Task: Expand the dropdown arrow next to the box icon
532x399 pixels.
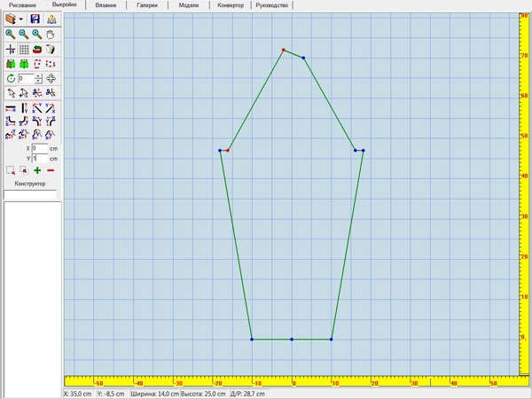Action: pos(21,20)
